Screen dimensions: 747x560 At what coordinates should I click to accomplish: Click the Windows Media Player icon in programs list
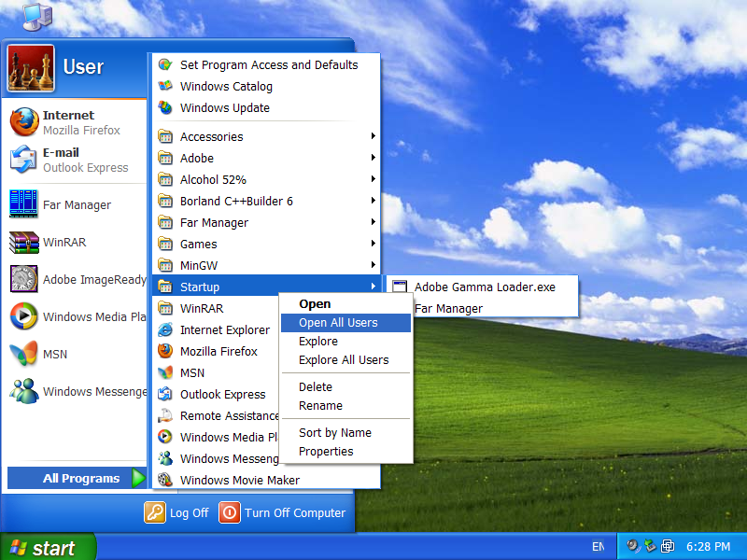click(165, 437)
